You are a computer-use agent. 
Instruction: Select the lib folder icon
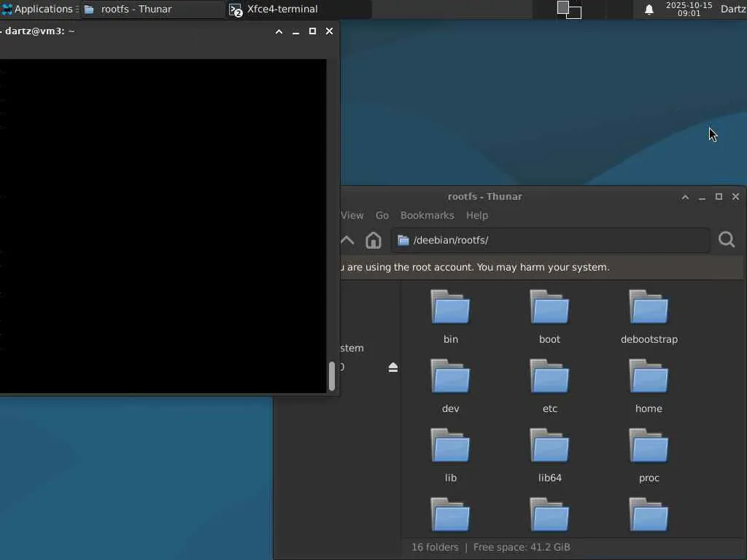tap(450, 446)
